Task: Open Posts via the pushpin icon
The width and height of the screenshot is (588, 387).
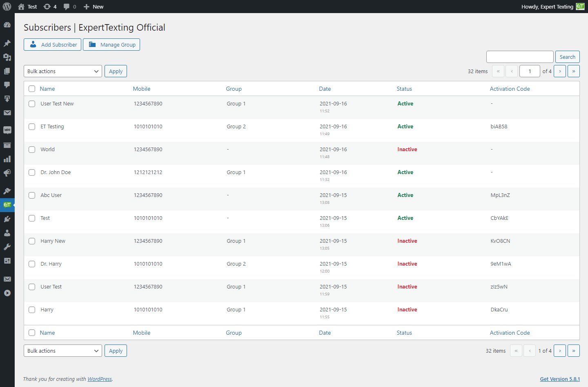Action: [7, 43]
